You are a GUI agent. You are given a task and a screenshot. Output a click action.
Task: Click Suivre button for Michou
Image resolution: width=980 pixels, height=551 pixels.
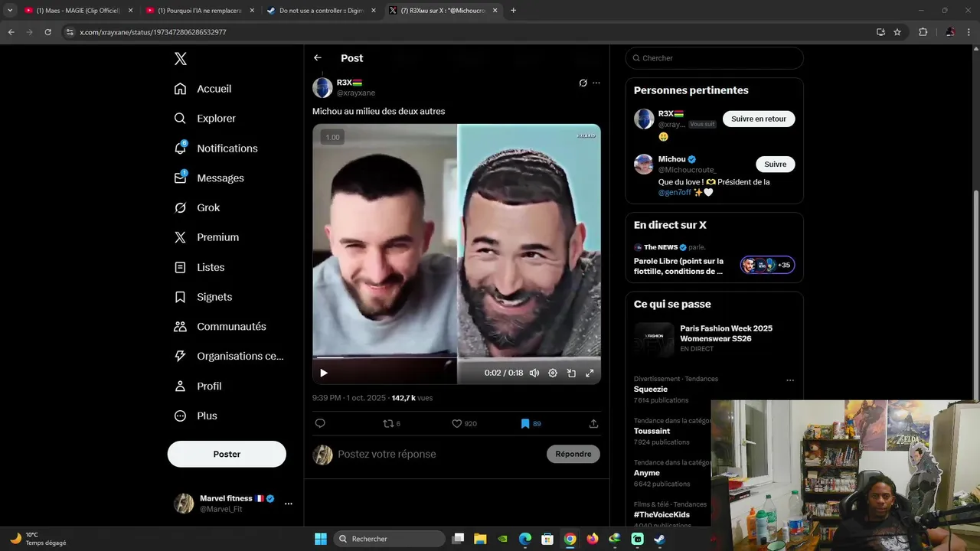[x=775, y=164]
